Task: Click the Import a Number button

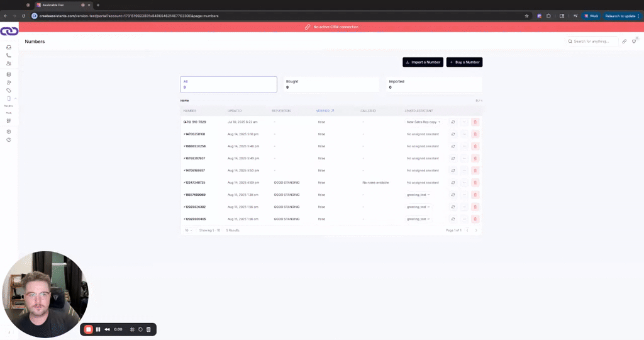Action: point(423,62)
